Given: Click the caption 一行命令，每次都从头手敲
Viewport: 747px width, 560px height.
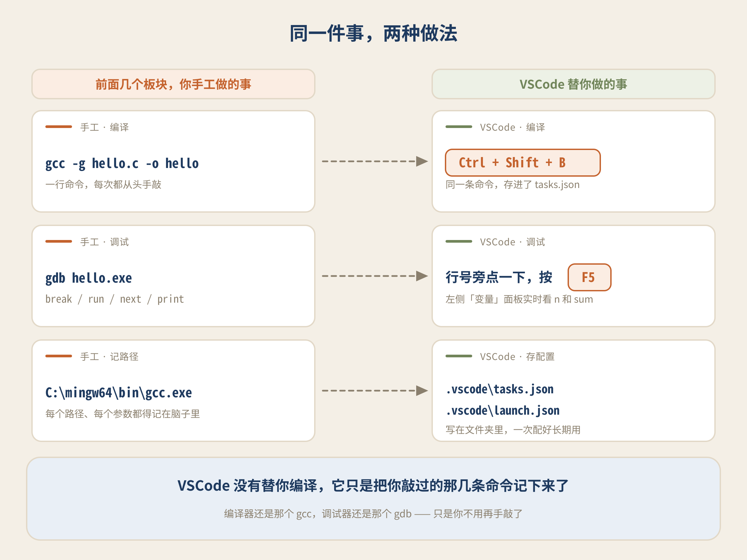Looking at the screenshot, I should tap(103, 184).
